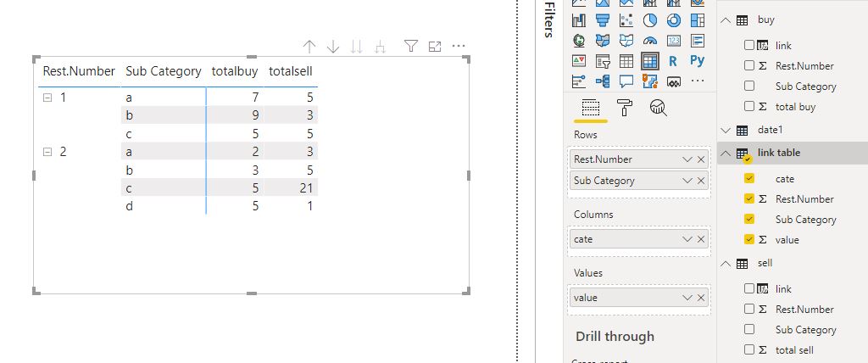
Task: Remove value from Values well
Action: (701, 298)
